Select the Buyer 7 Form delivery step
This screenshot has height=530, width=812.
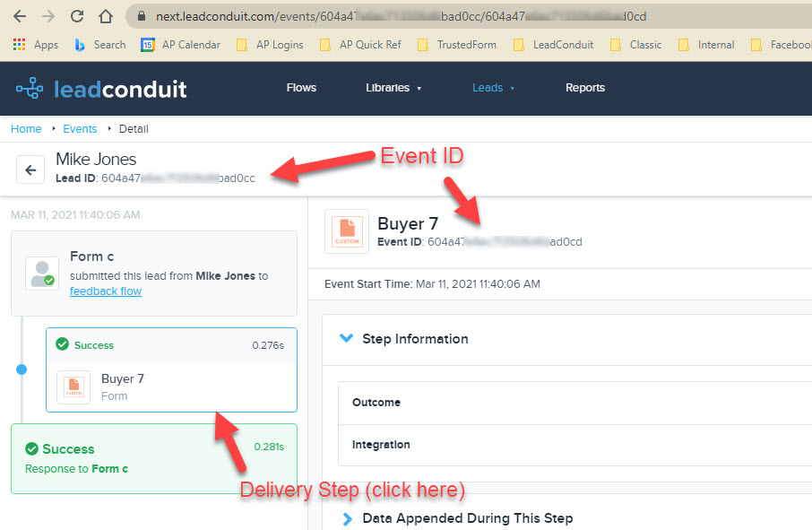pos(171,369)
